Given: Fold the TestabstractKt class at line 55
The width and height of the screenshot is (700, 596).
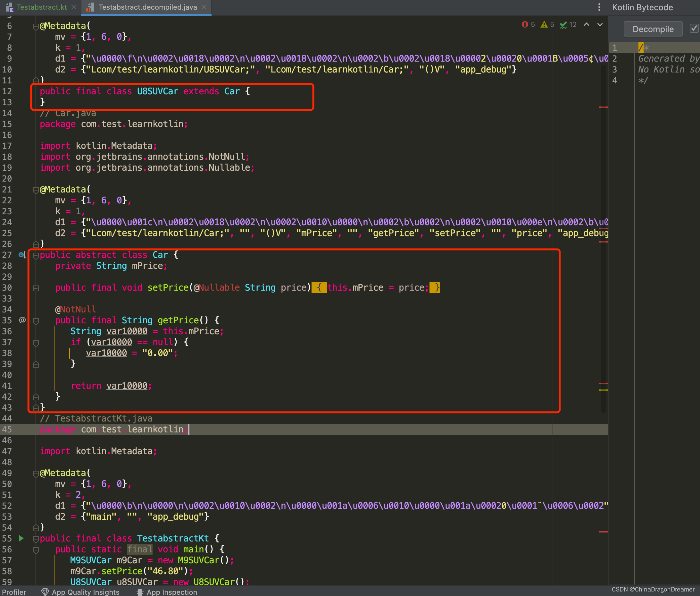Looking at the screenshot, I should [x=36, y=539].
